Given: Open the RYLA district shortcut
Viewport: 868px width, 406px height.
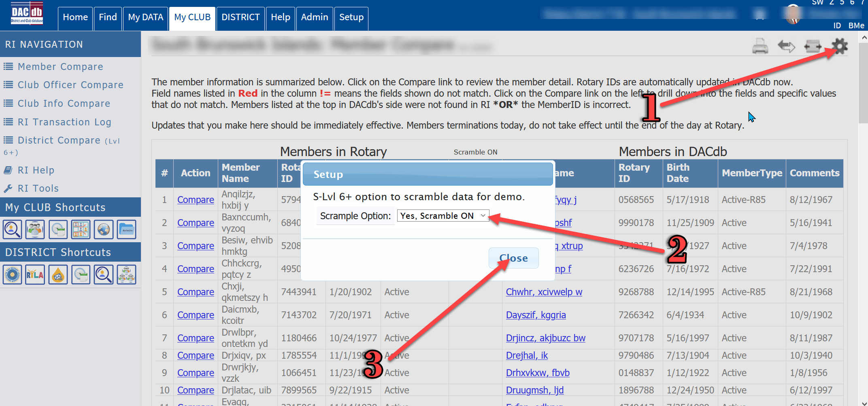Looking at the screenshot, I should pyautogui.click(x=35, y=275).
